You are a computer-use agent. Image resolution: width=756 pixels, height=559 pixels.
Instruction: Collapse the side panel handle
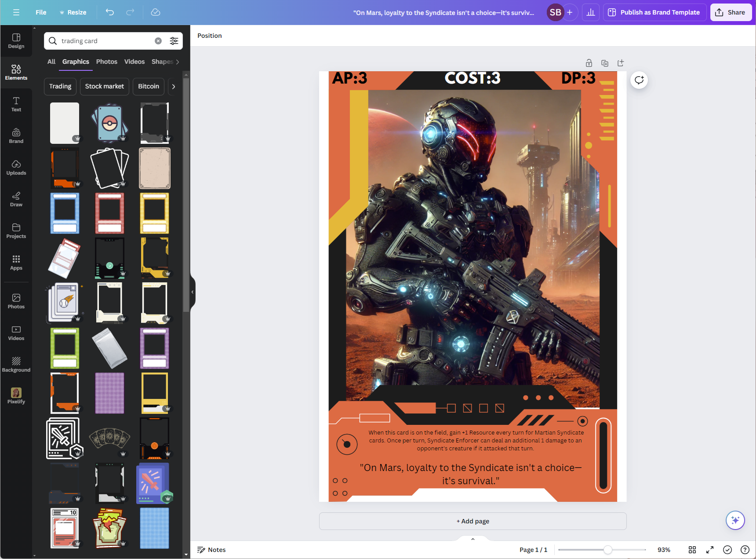coord(193,292)
